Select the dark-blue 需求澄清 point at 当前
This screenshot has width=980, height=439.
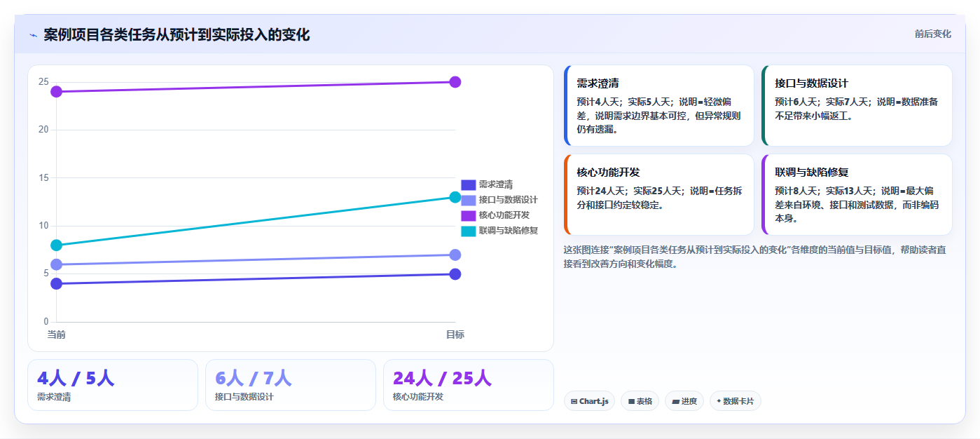pos(56,283)
